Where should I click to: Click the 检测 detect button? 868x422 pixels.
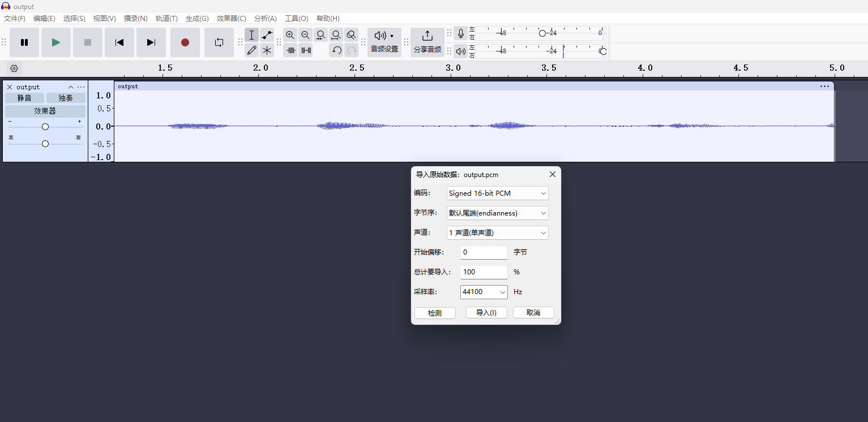435,312
